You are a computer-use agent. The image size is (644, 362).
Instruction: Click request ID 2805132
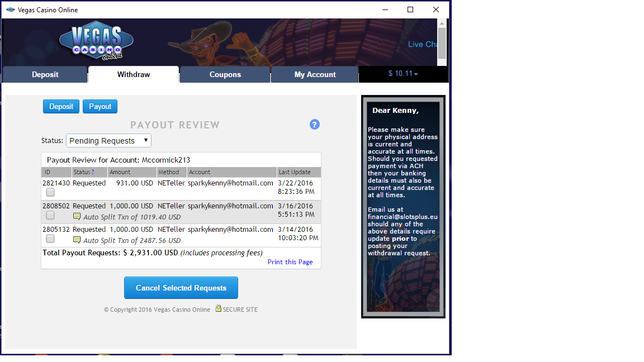pos(56,230)
